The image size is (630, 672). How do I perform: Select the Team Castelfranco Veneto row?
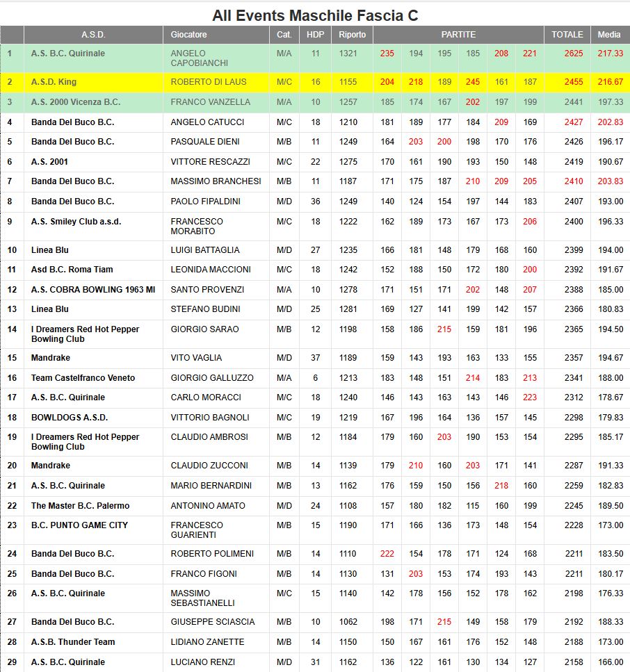83,378
